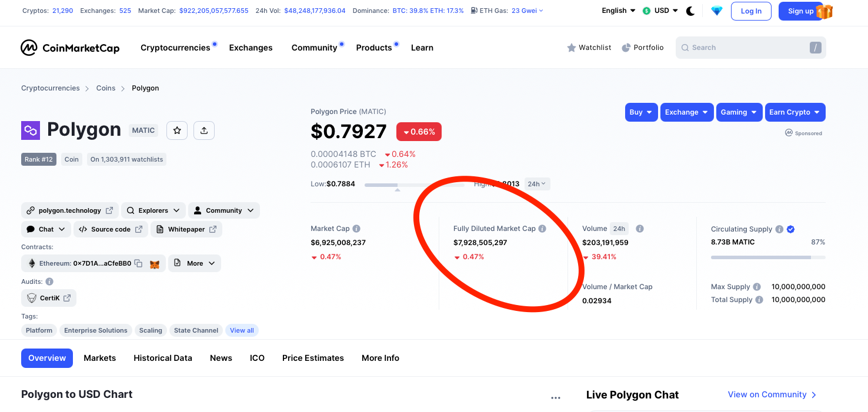
Task: Select the Overview tab
Action: tap(47, 358)
